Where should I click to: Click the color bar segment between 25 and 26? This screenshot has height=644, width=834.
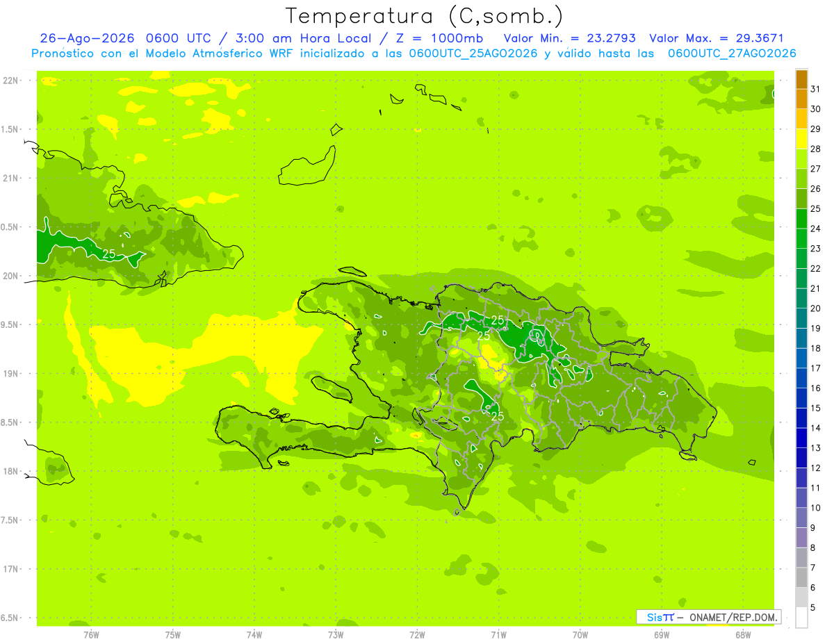tap(801, 199)
